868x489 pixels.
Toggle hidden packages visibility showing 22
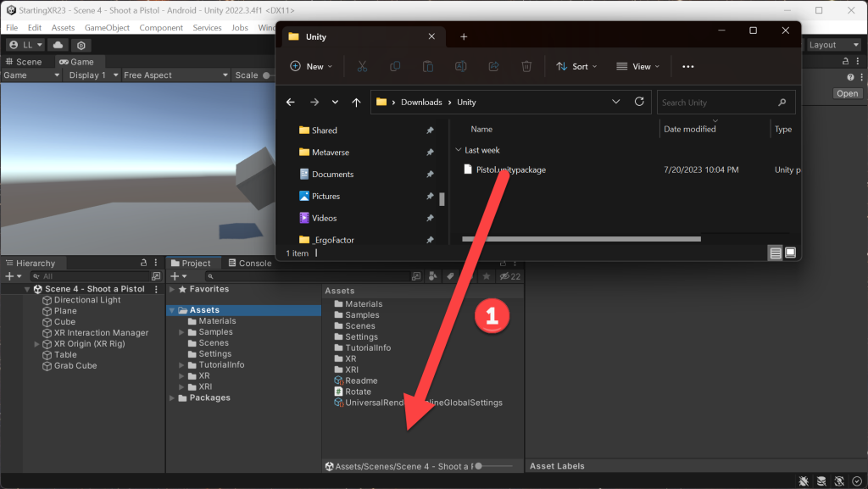point(509,276)
